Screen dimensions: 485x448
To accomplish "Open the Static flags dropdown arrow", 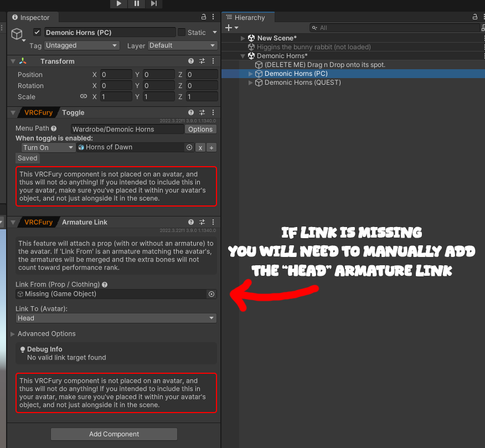I will click(215, 32).
